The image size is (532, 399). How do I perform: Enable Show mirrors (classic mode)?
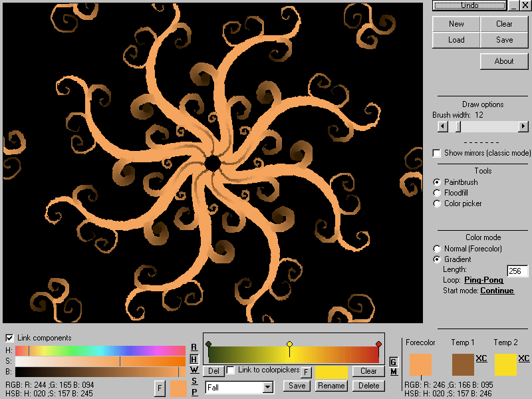[437, 153]
